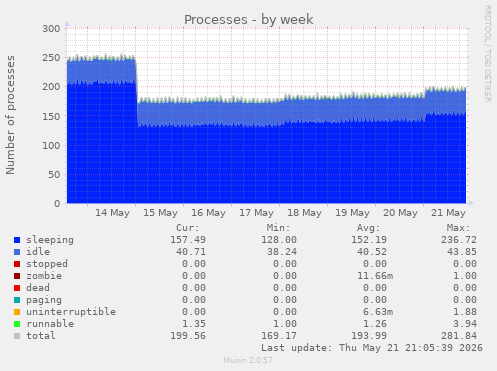Click total average value 193.99
This screenshot has height=371, width=497.
point(369,336)
